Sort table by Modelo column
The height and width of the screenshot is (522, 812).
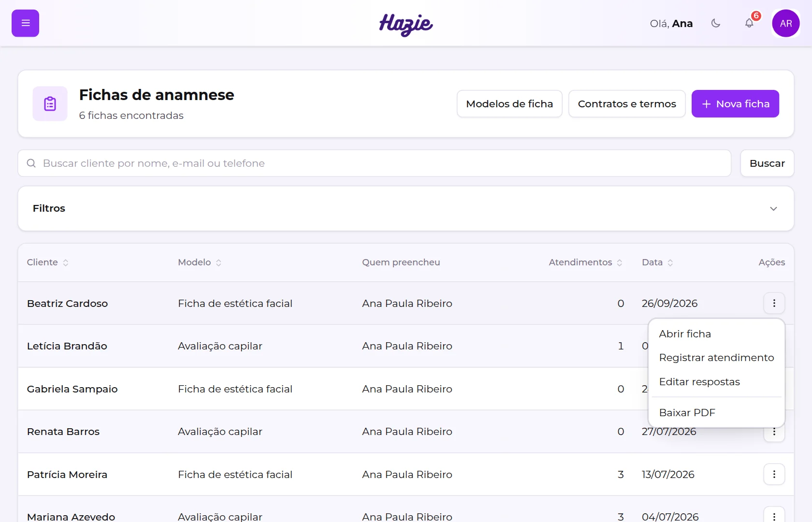coord(200,262)
